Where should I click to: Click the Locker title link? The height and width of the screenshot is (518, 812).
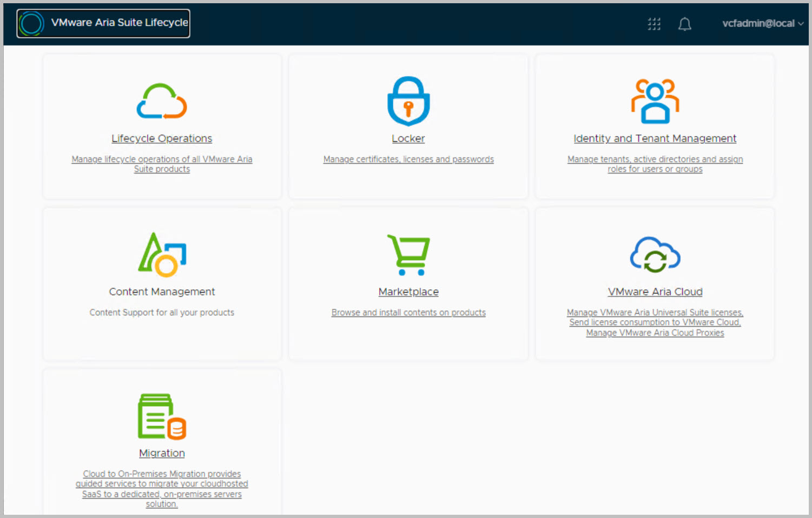click(408, 138)
